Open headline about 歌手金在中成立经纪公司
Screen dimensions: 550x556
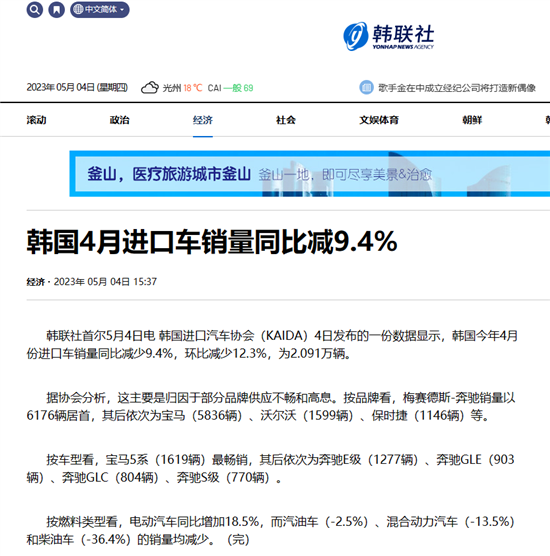(456, 88)
